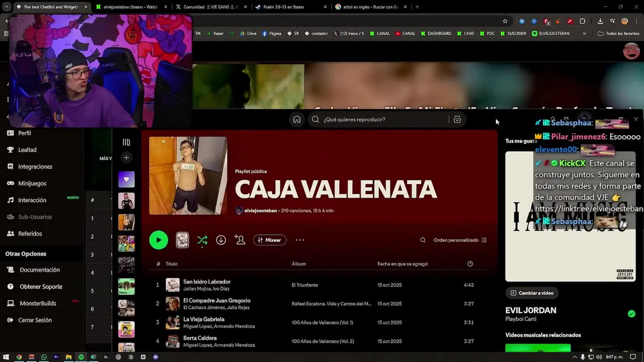Open artist Julian Mojica

(197, 289)
